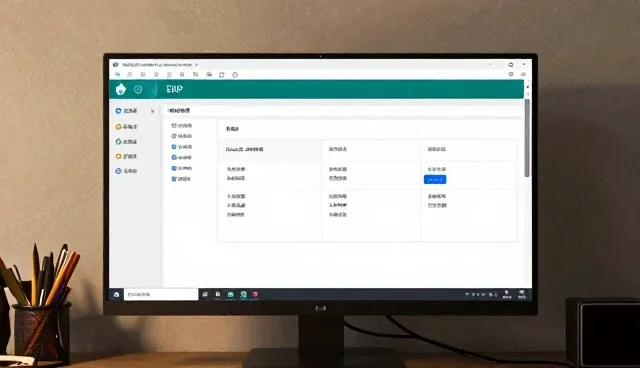The height and width of the screenshot is (368, 640).
Task: Focus the taskbar search box
Action: click(x=161, y=294)
